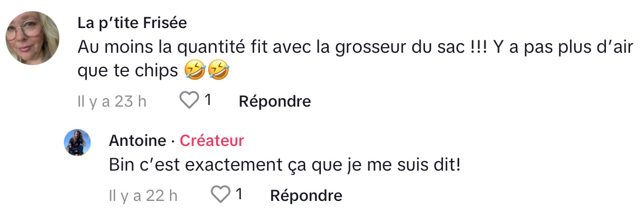
Task: Click the first laughing emoji in the comment
Action: click(x=194, y=71)
